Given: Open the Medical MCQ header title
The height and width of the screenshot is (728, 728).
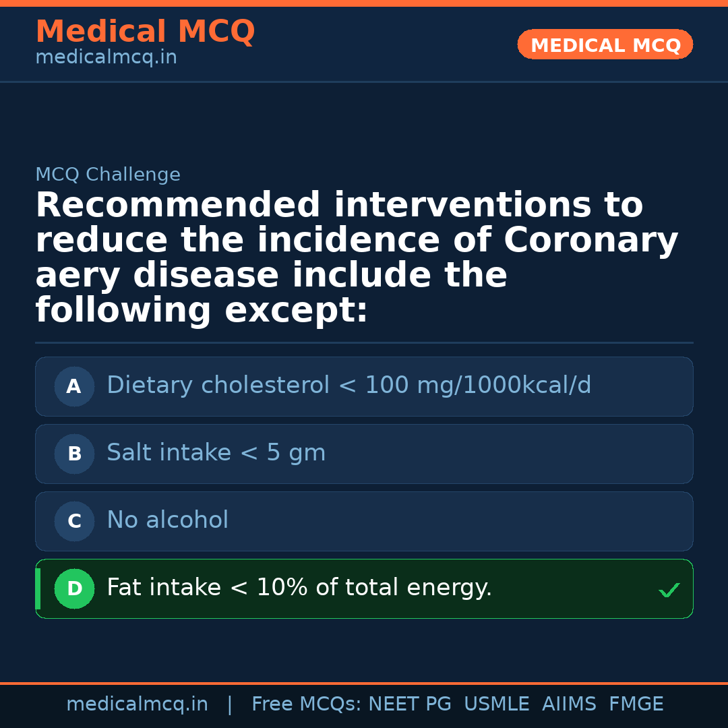Looking at the screenshot, I should click(145, 32).
